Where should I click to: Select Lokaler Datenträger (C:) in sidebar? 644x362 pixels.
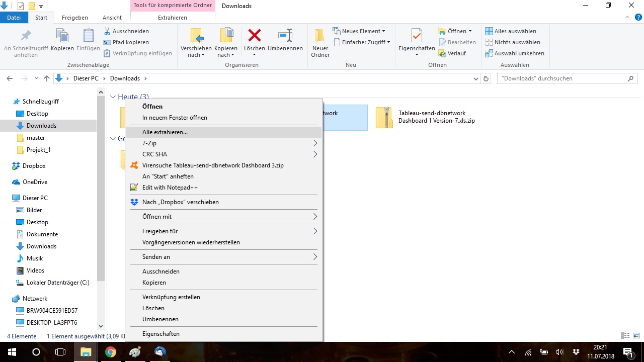tap(58, 283)
